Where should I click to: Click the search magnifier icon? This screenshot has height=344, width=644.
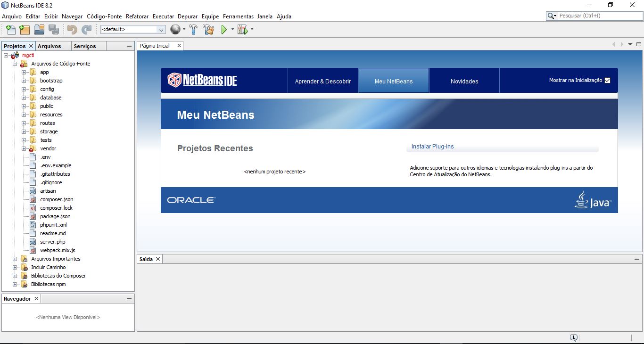(552, 16)
